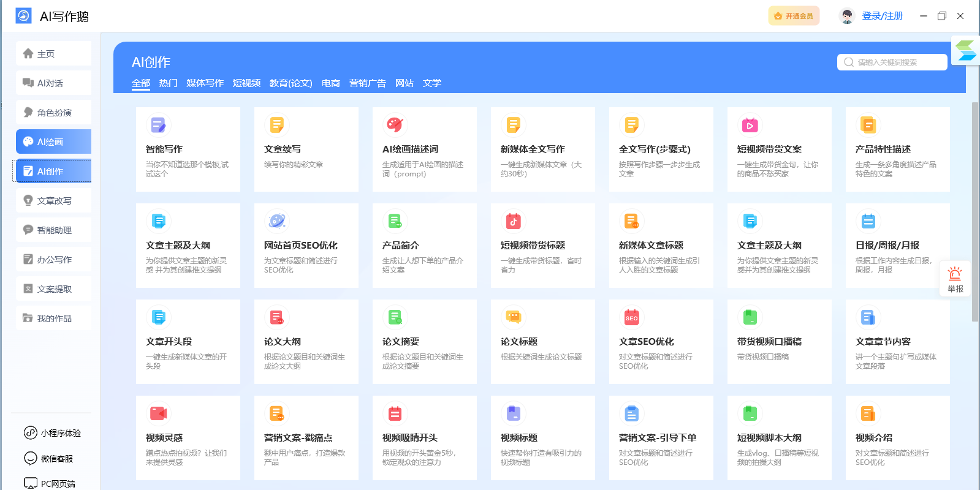This screenshot has width=980, height=490.
Task: Open the 举报 report alarm icon
Action: pyautogui.click(x=955, y=279)
